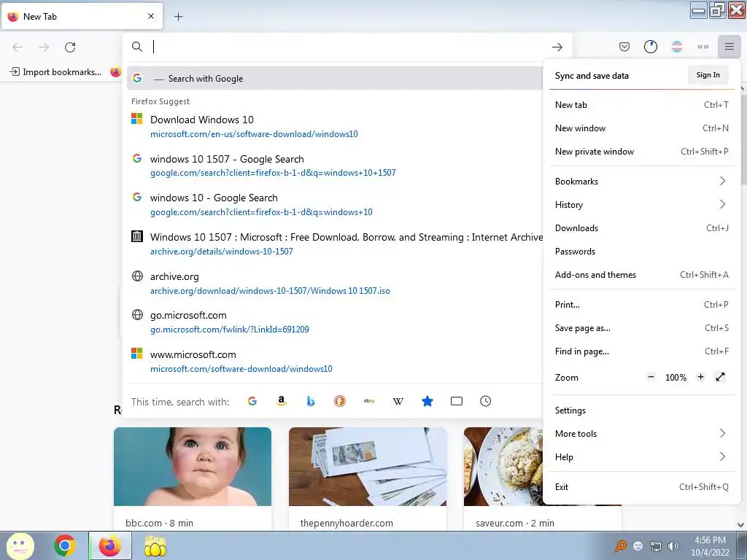Search this time with Amazon icon
747x560 pixels.
282,402
